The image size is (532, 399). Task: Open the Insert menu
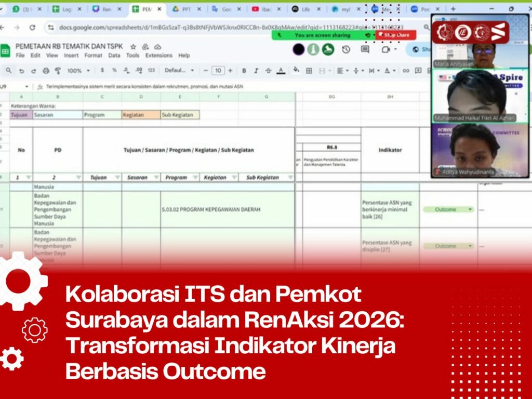(71, 55)
